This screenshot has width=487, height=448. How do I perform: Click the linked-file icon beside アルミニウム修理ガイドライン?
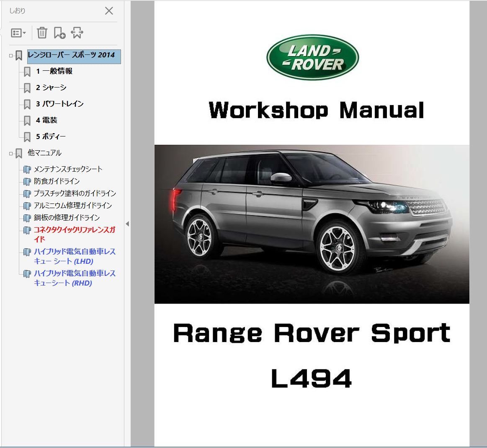[27, 206]
